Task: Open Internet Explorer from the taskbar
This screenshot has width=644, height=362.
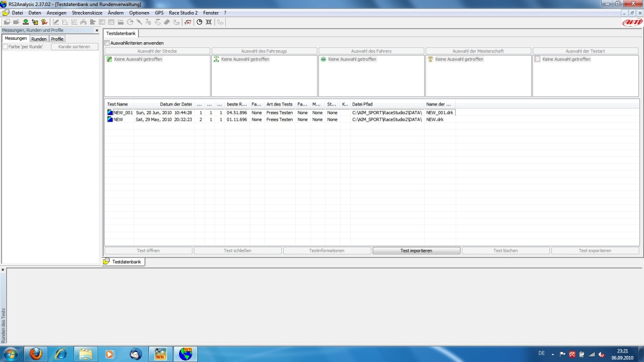Action: point(60,354)
